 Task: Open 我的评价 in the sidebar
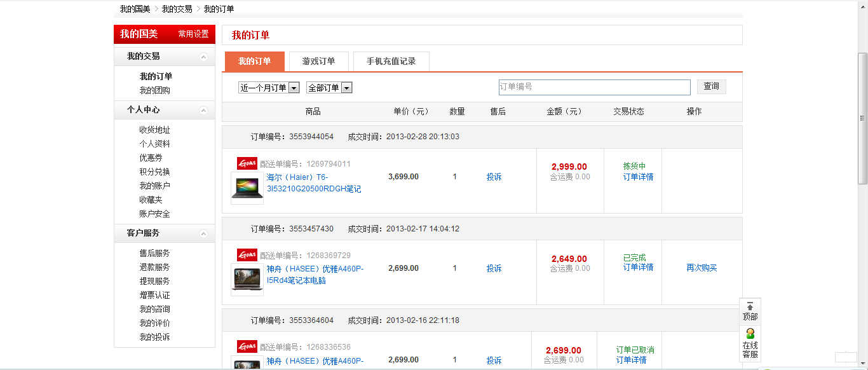click(154, 323)
